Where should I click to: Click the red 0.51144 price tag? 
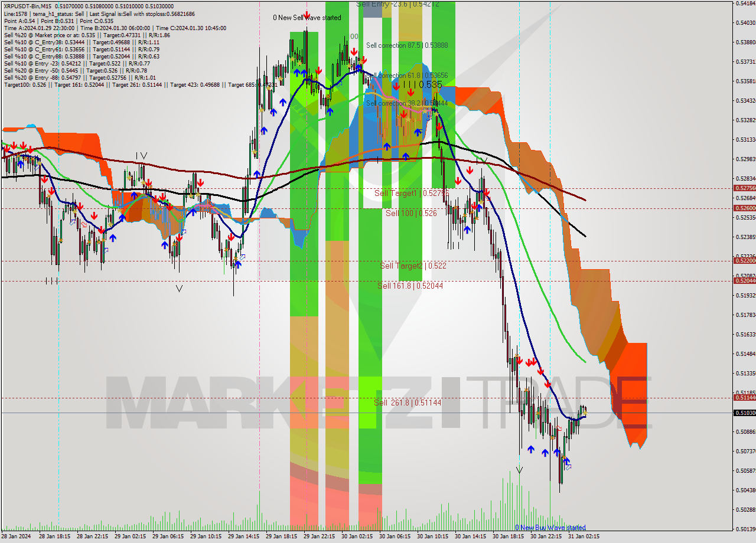[744, 398]
